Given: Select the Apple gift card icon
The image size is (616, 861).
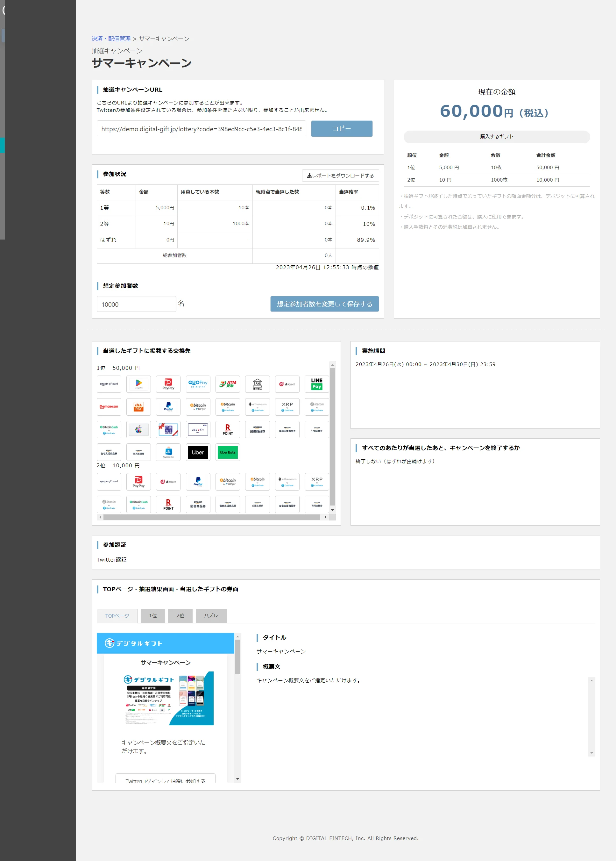Looking at the screenshot, I should coord(138,430).
